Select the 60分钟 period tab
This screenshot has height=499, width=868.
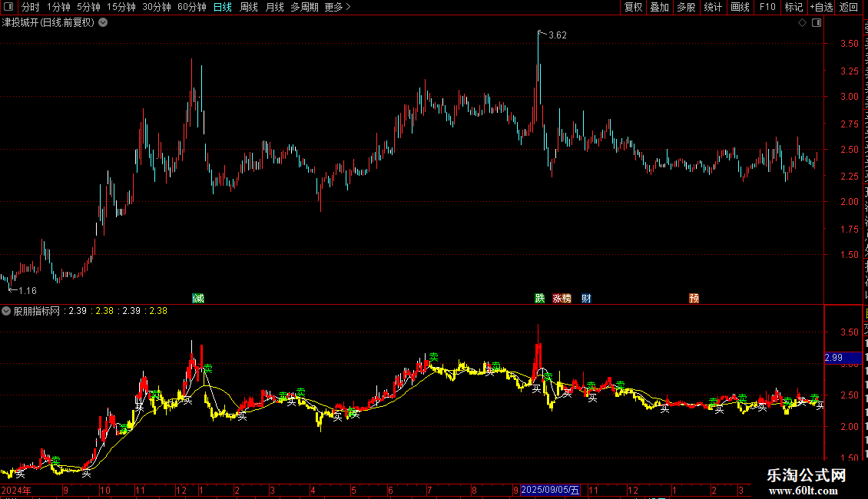point(192,7)
